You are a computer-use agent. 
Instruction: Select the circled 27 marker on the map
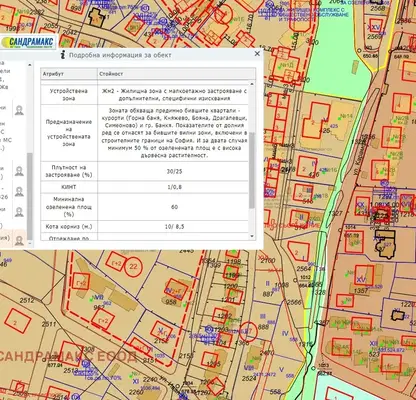coord(248,331)
